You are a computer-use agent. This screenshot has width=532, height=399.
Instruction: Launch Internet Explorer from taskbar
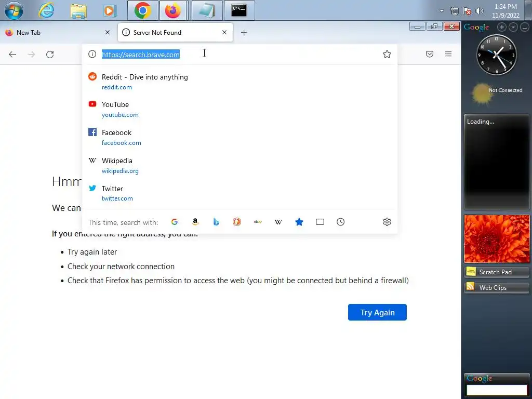pos(46,10)
